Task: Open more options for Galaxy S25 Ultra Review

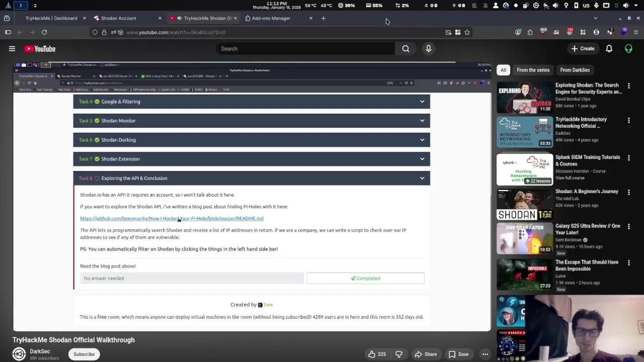Action: click(x=628, y=227)
